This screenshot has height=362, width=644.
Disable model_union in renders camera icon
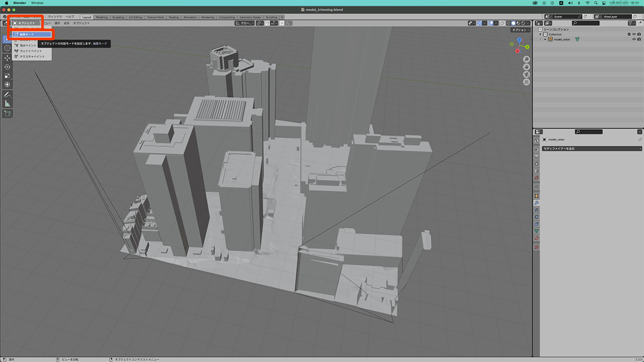click(x=639, y=39)
